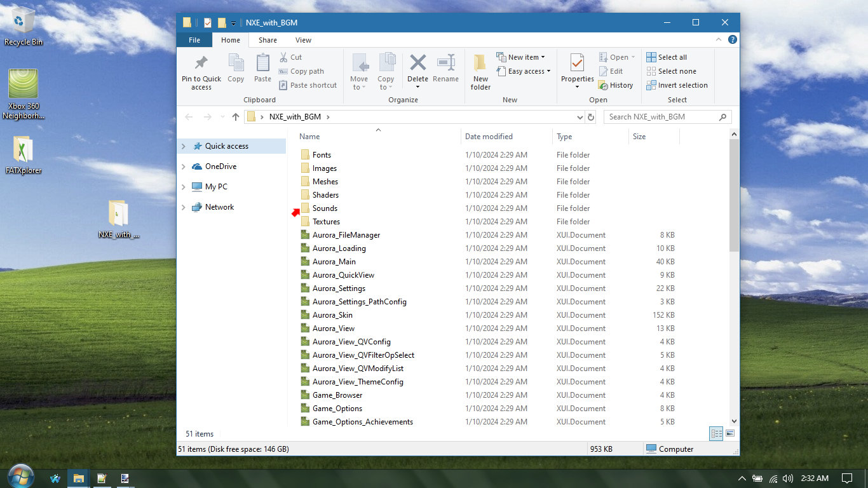Switch to the View ribbon tab
The width and height of the screenshot is (868, 488).
pos(303,40)
